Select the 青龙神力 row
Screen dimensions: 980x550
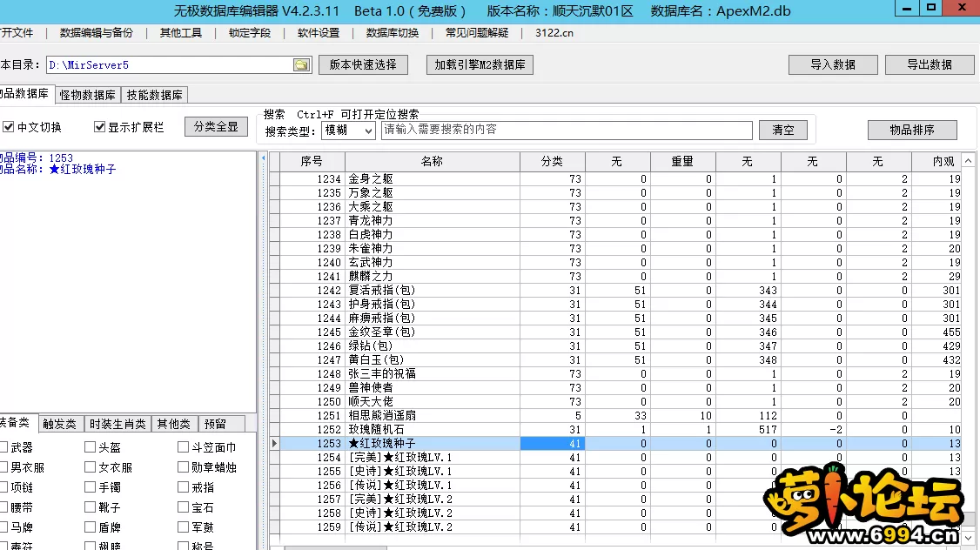tap(615, 221)
